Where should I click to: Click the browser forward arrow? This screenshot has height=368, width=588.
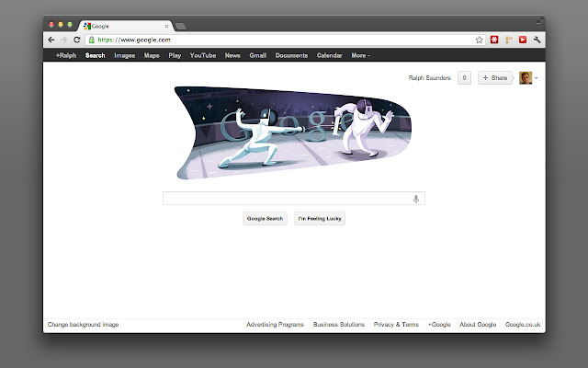tap(63, 40)
